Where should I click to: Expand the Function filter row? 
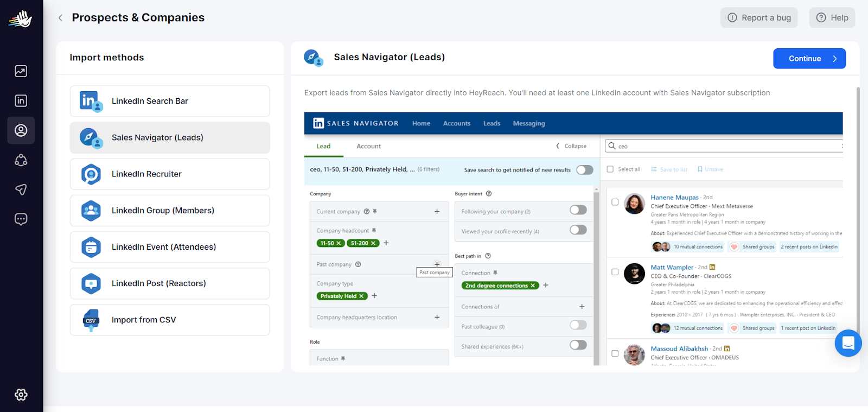pos(379,358)
